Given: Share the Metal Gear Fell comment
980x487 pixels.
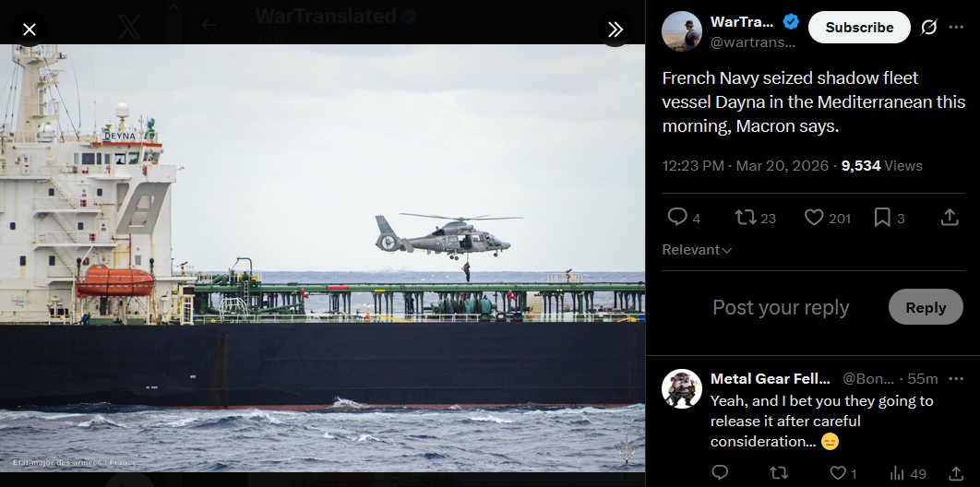Looking at the screenshot, I should tap(956, 472).
